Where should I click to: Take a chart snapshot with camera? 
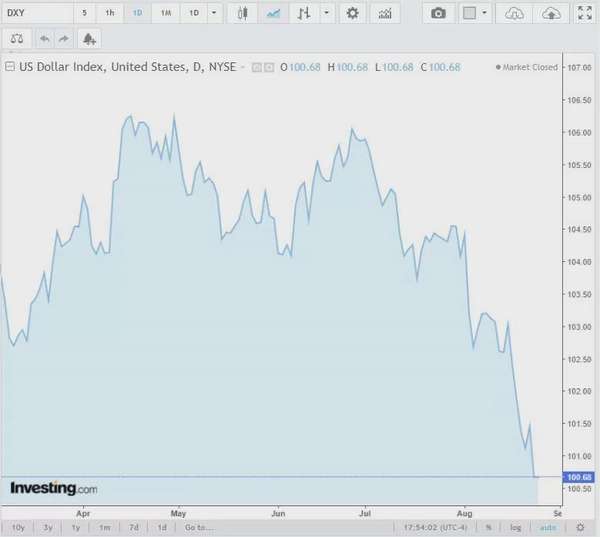click(438, 13)
